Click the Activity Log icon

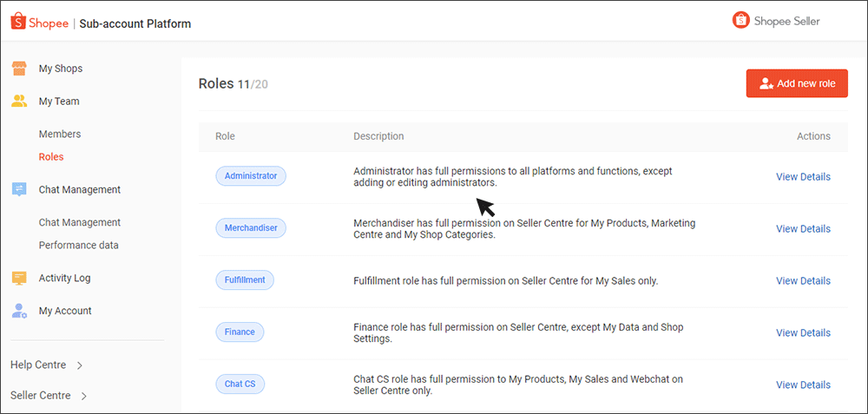[19, 279]
